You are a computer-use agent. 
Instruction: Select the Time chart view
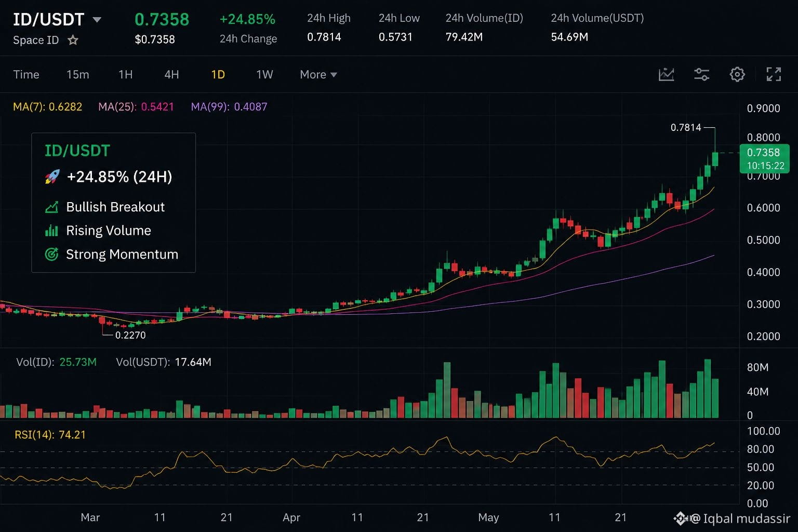[x=26, y=74]
